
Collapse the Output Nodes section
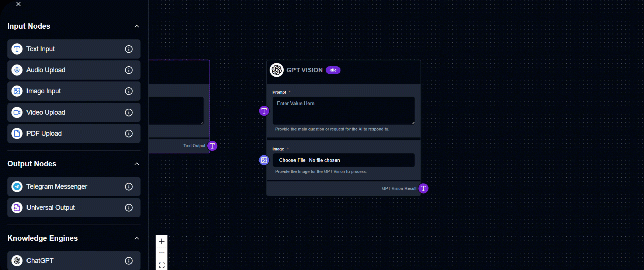point(137,164)
